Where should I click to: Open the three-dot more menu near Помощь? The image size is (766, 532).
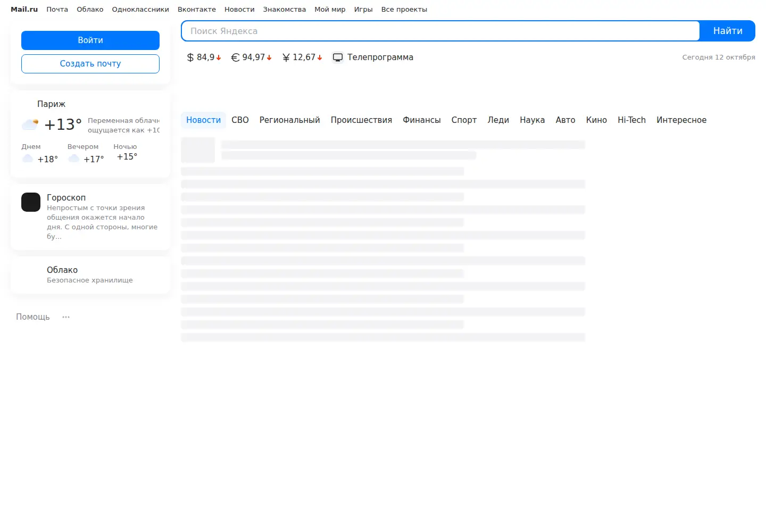pos(66,317)
